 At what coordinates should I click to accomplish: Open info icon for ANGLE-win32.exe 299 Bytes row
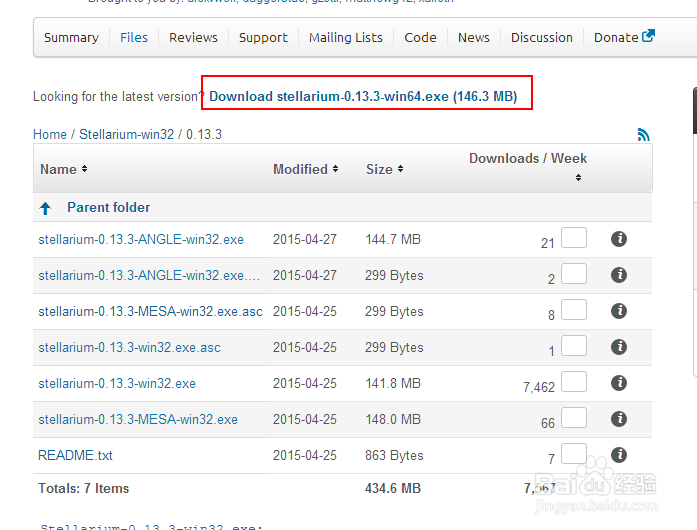[x=619, y=275]
